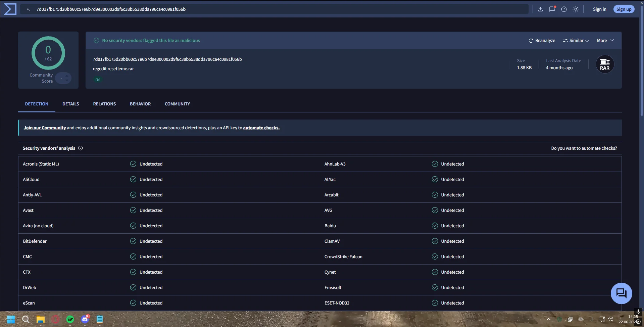Focus the hash search input field
The width and height of the screenshot is (644, 327).
(x=274, y=9)
